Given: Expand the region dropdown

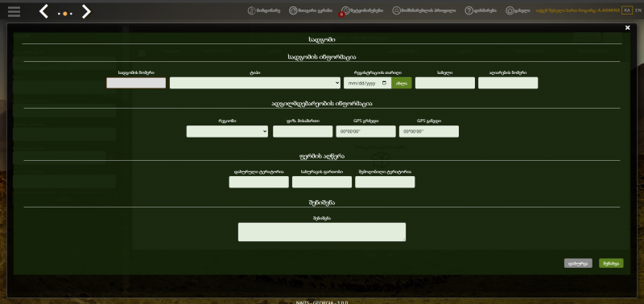Looking at the screenshot, I should [227, 132].
